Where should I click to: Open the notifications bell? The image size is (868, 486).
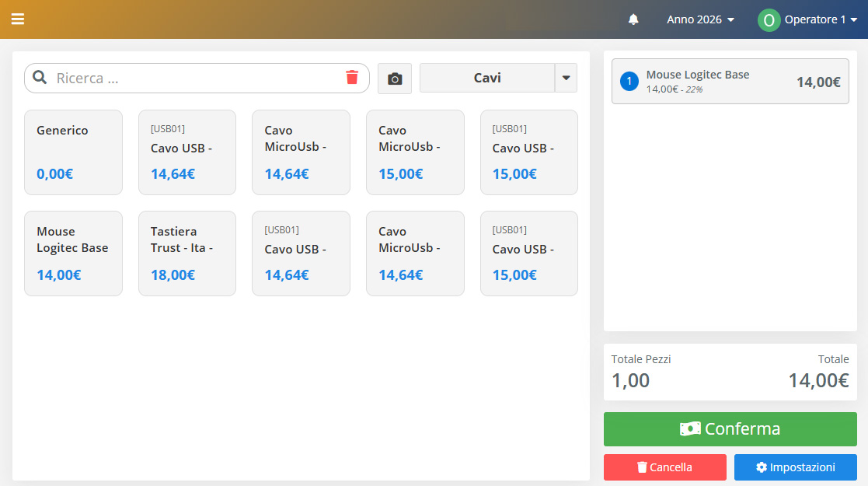(x=633, y=19)
